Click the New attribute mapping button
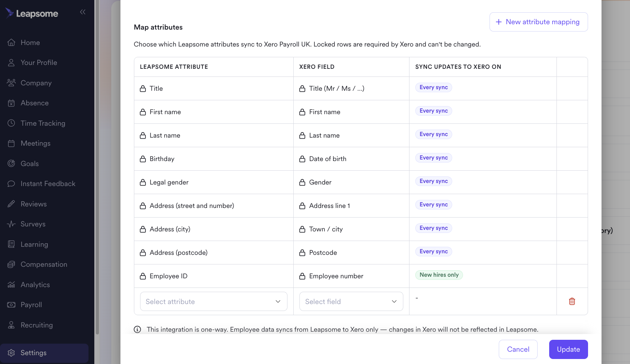 pos(538,22)
